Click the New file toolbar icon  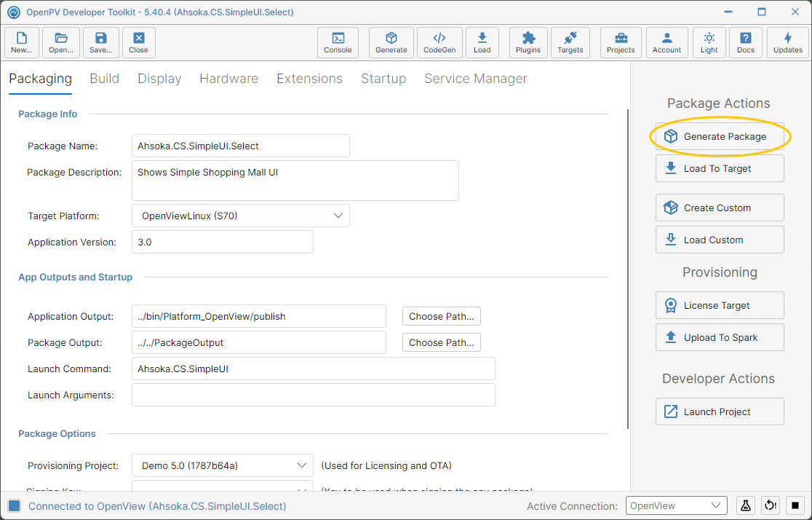[22, 42]
